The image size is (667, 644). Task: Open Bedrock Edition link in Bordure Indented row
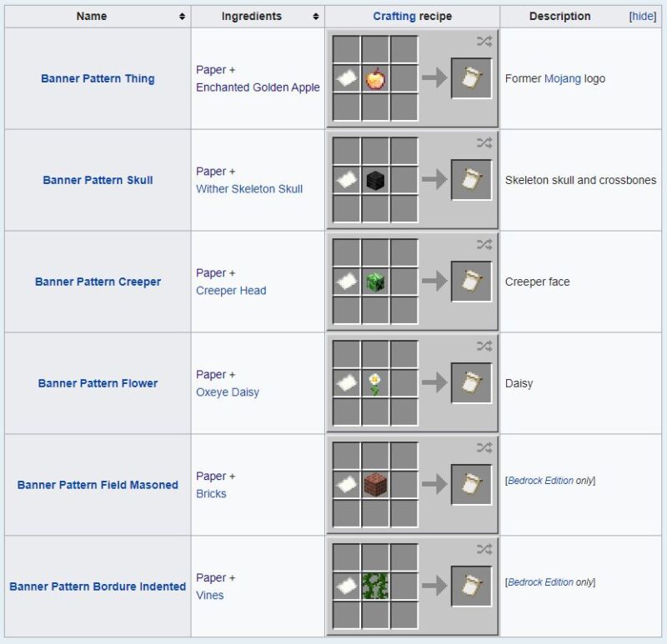[x=540, y=582]
